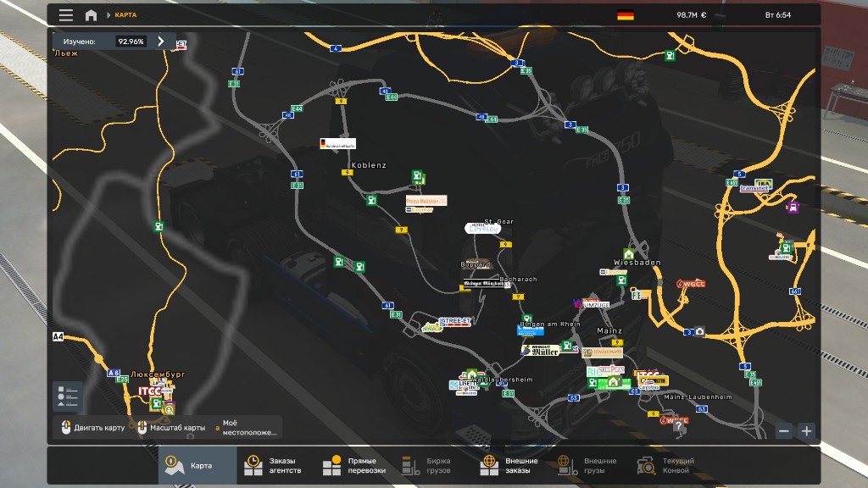Select the Wiesbaden city label
Viewport: 868px width, 488px height.
pos(637,263)
